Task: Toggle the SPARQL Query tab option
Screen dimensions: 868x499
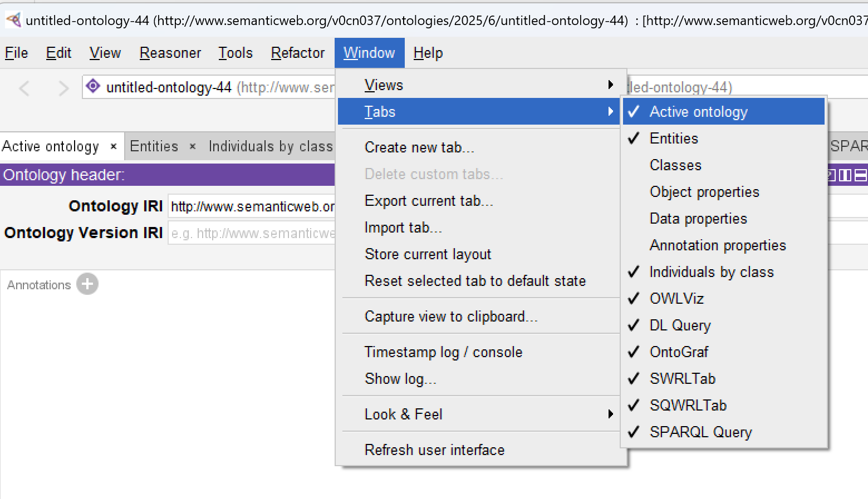Action: (x=724, y=432)
